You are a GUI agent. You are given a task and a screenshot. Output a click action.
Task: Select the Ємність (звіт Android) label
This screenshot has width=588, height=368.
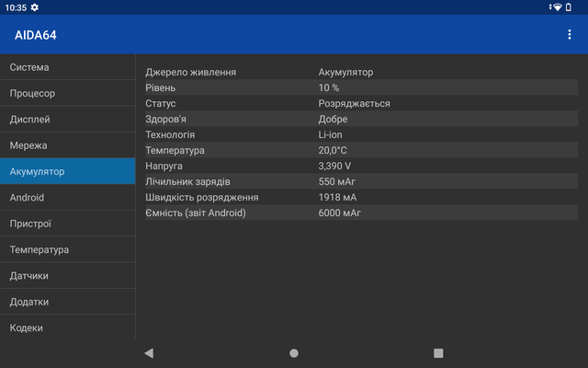(196, 213)
